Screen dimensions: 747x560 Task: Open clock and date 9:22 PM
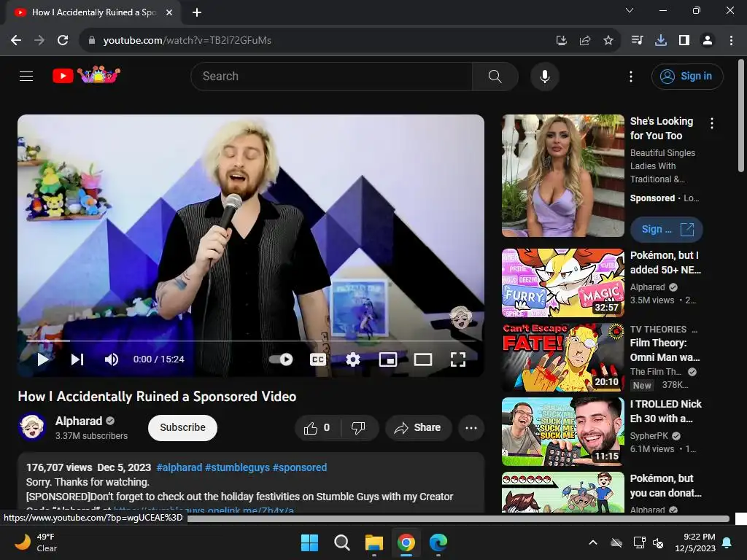pos(695,542)
